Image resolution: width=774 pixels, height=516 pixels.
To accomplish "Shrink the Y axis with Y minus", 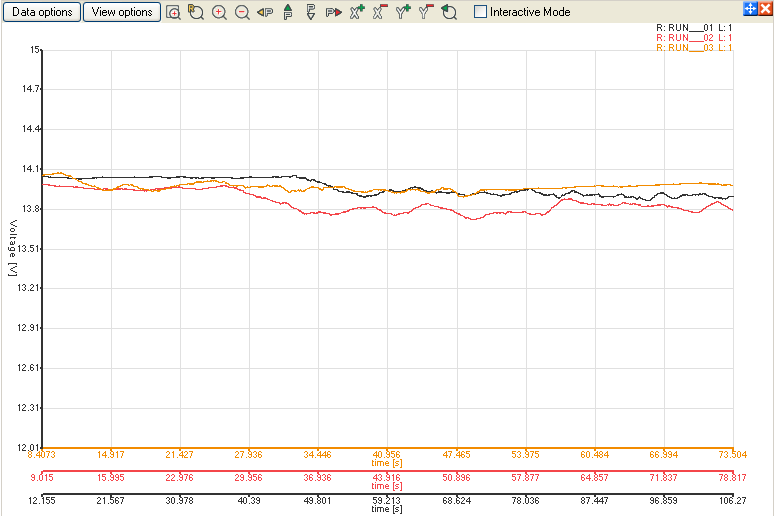I will (426, 13).
